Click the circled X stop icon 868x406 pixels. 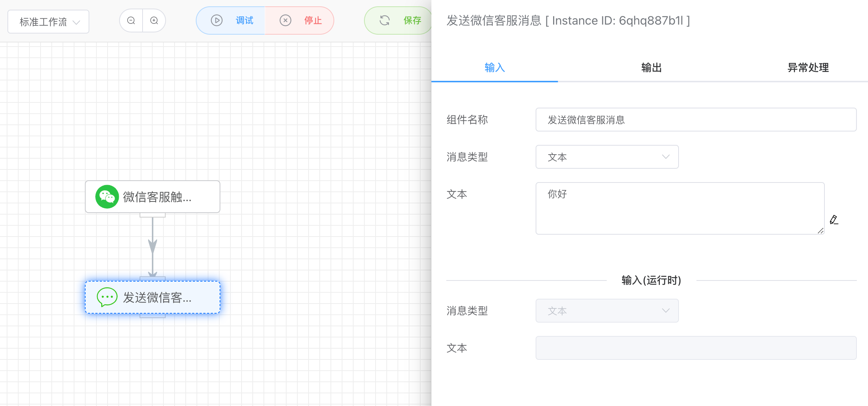click(x=285, y=20)
